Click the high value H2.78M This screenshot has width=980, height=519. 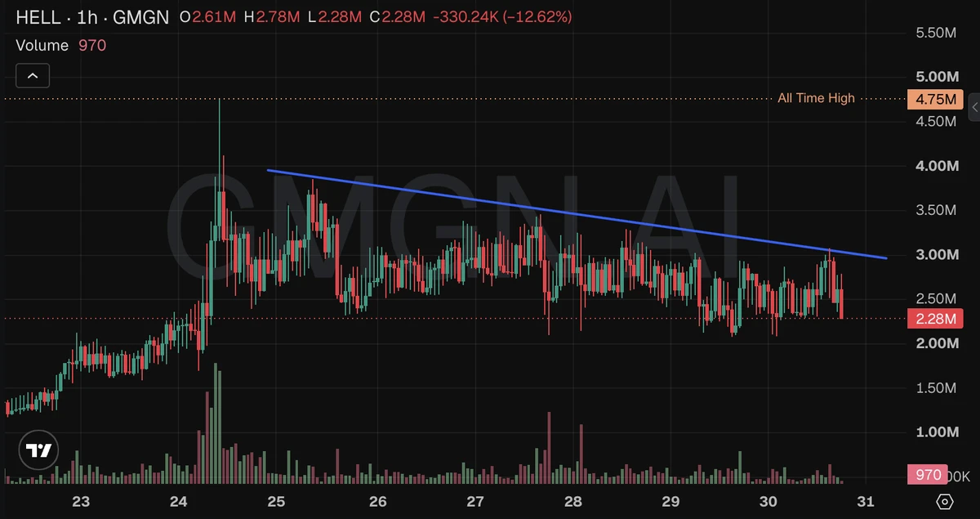[x=272, y=17]
